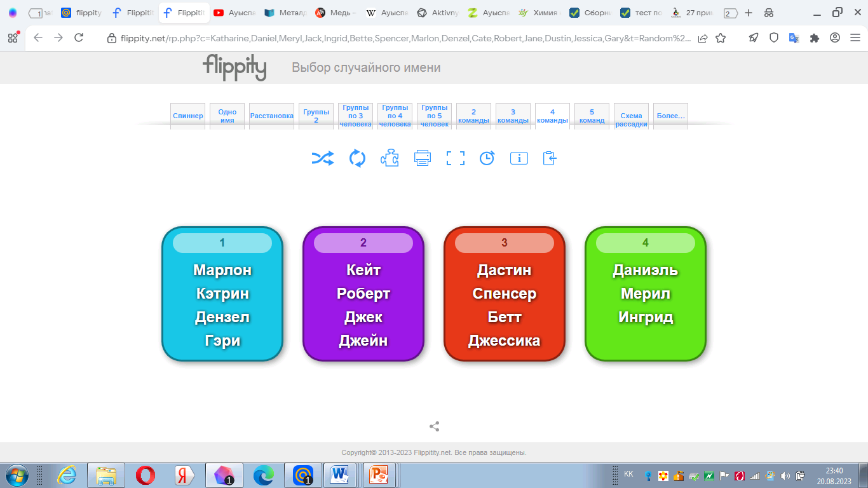Viewport: 868px width, 488px height.
Task: Select the Спиннер tab
Action: tap(188, 116)
